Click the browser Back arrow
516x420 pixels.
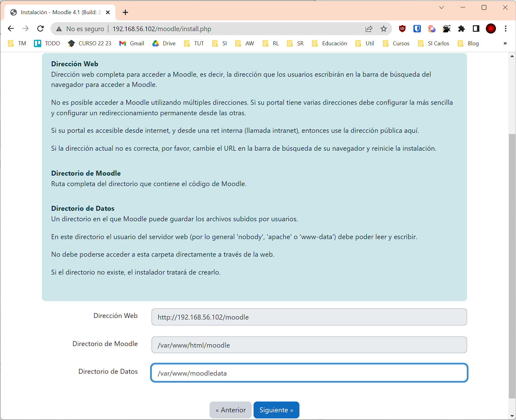(x=11, y=29)
